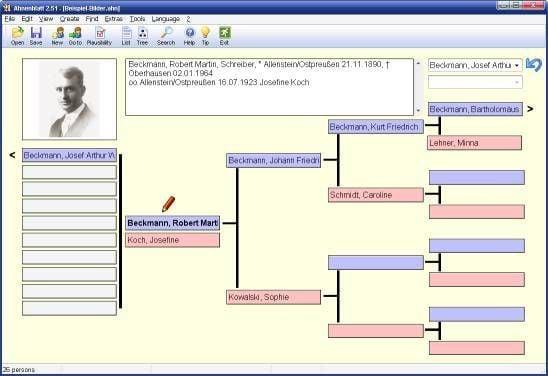Screen dimensions: 548x376
Task: Click the right arrow next to Beckmann, Bartholomäus
Action: pos(530,109)
